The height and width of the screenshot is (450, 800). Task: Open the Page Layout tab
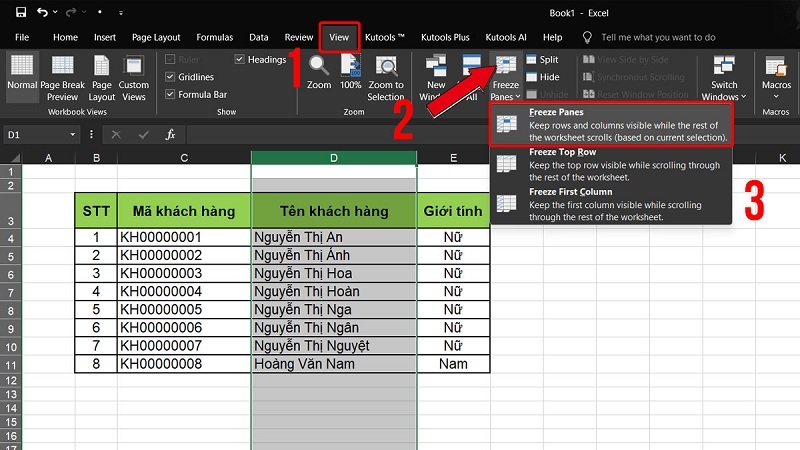(x=156, y=37)
